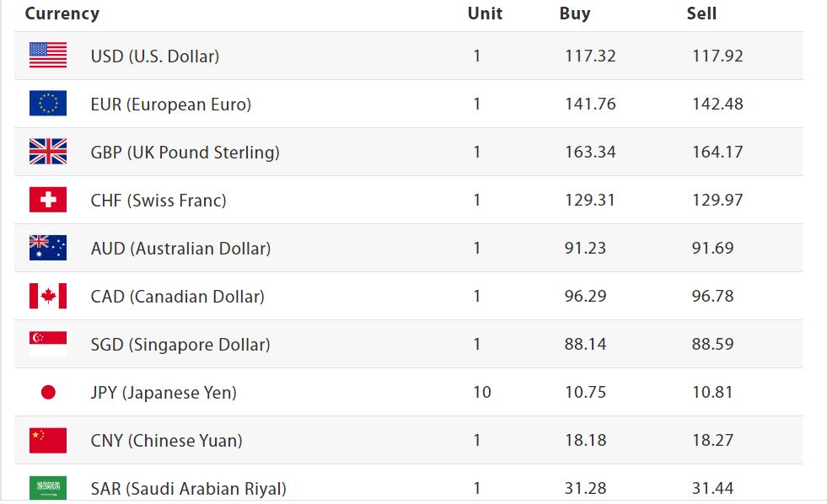Screen dimensions: 827x504
Task: Click the Singapore flag icon
Action: tap(48, 344)
